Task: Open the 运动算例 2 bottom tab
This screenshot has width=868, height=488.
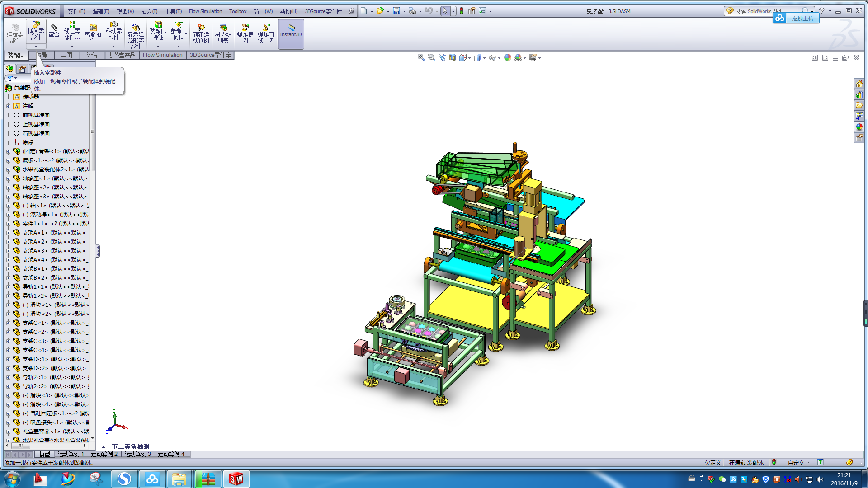Action: [x=104, y=454]
